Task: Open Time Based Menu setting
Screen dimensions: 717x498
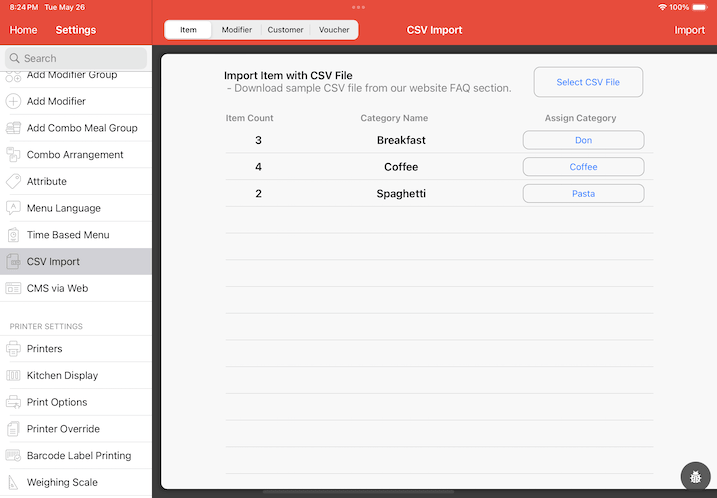Action: pyautogui.click(x=76, y=235)
